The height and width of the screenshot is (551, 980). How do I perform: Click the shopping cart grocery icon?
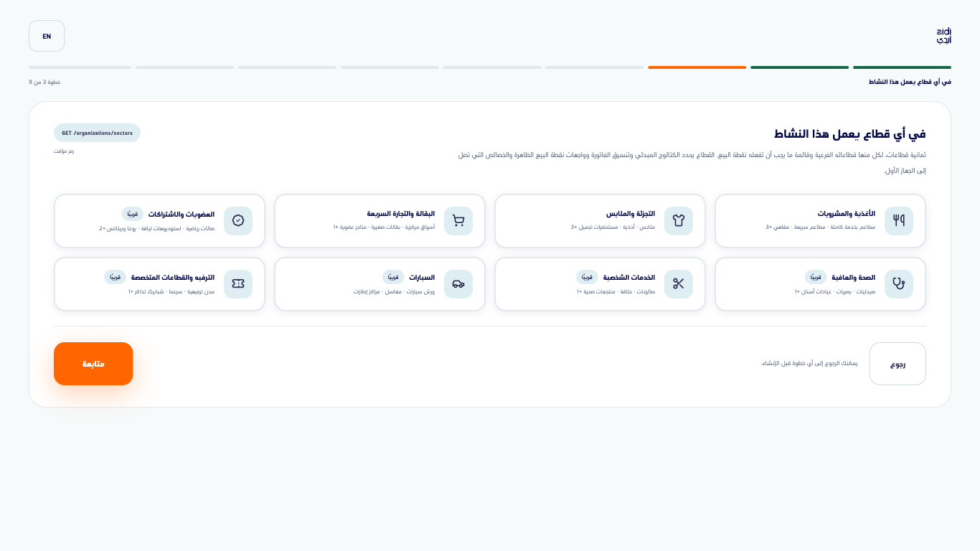click(458, 221)
